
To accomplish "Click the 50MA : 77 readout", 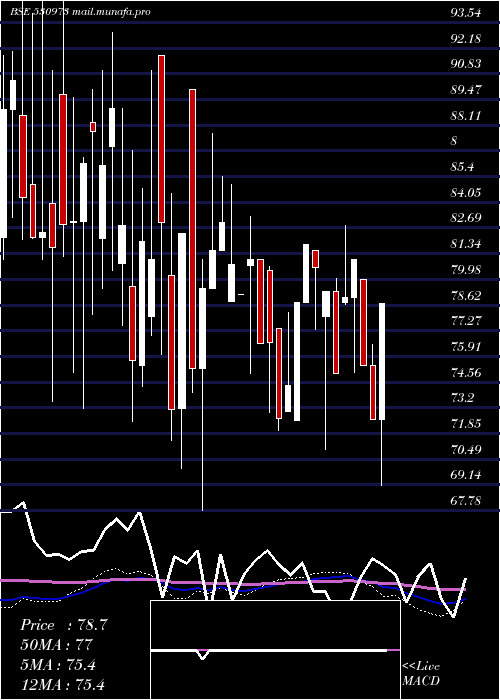I will click(56, 645).
